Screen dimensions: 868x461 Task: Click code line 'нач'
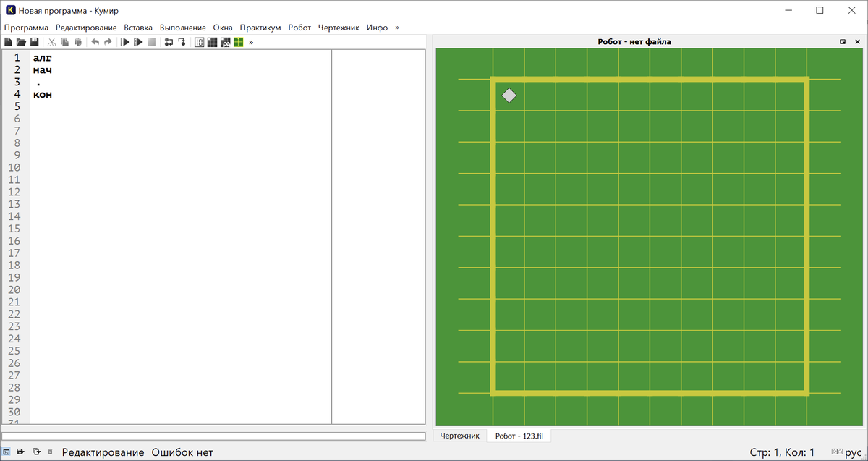coord(43,70)
